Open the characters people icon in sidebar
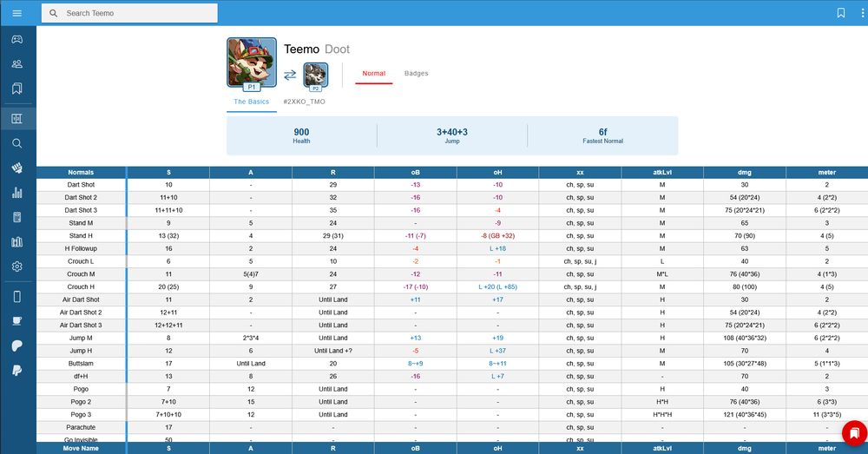The height and width of the screenshot is (454, 868). 17,63
